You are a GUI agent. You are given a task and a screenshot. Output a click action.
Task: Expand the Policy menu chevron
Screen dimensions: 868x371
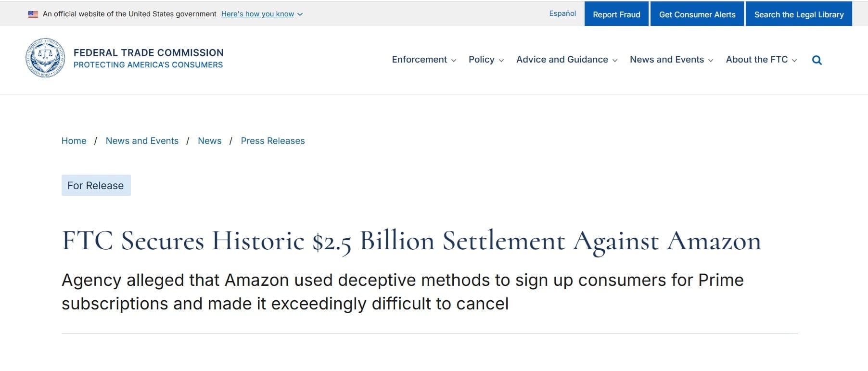click(x=501, y=61)
